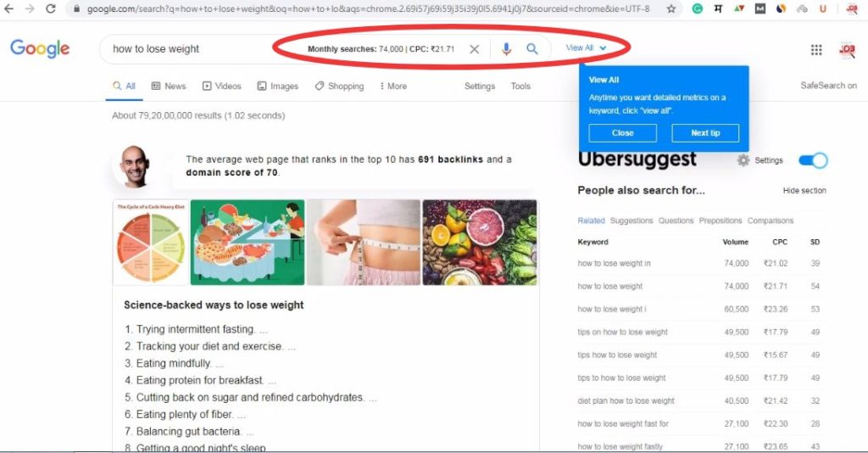This screenshot has width=868, height=453.
Task: Open the waist measuring tape thumbnail
Action: [x=364, y=243]
